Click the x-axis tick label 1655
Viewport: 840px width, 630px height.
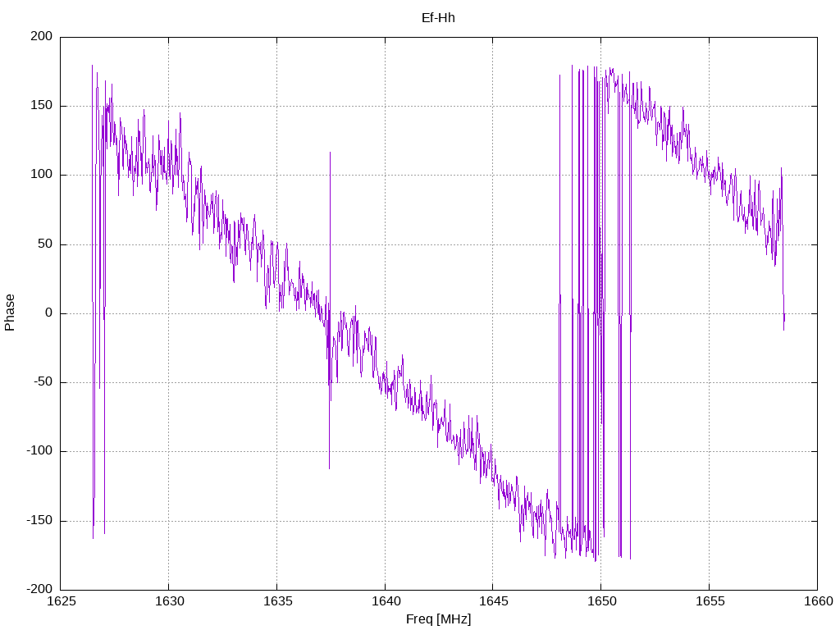710,601
